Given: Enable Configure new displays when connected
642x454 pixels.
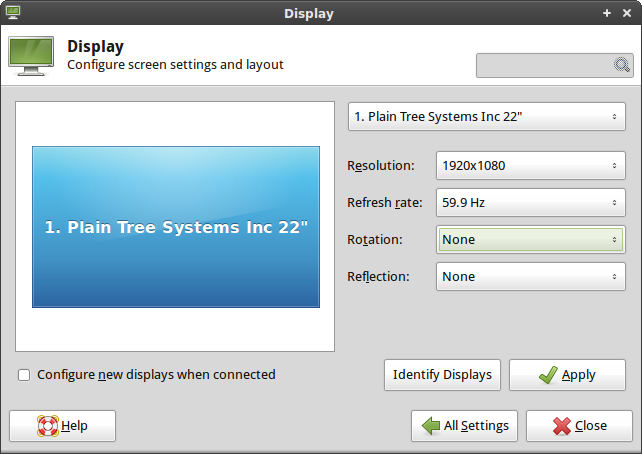Looking at the screenshot, I should click(x=24, y=375).
